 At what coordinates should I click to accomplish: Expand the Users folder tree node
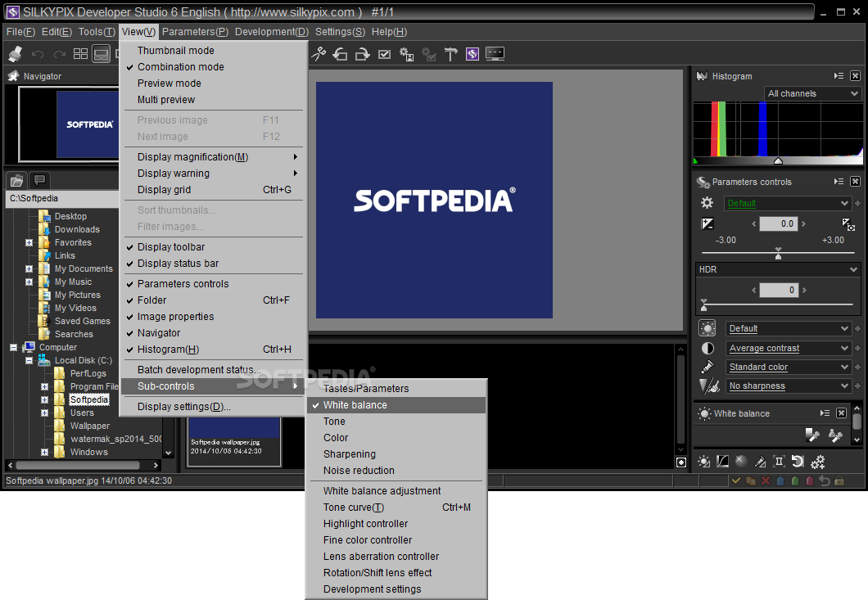44,413
